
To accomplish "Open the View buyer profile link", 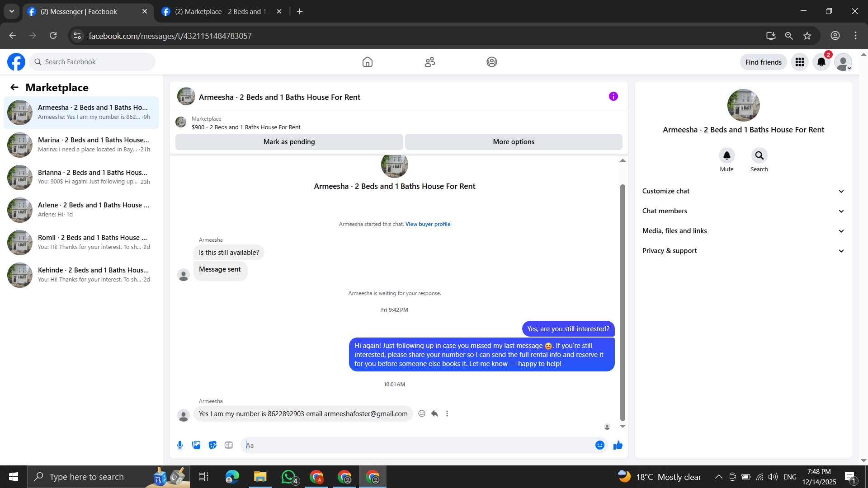I will pos(428,224).
